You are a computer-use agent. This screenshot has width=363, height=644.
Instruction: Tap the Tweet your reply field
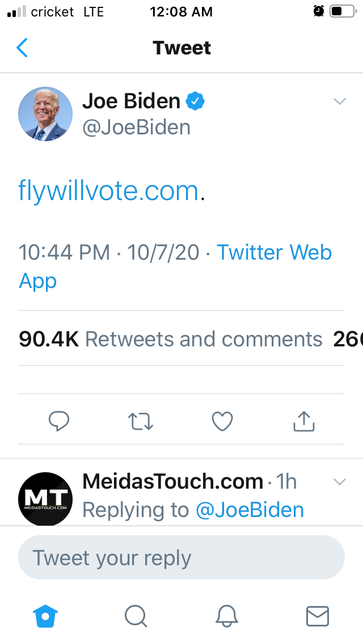tap(181, 558)
